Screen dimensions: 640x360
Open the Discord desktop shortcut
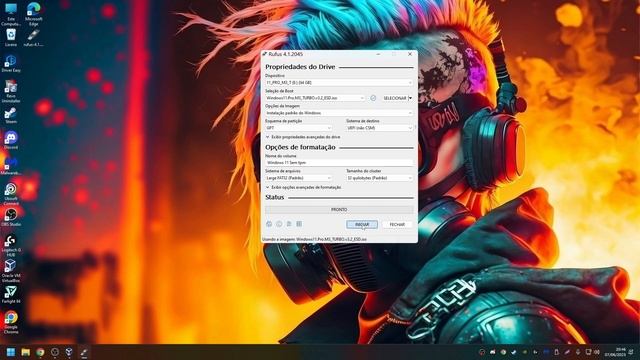[11, 140]
